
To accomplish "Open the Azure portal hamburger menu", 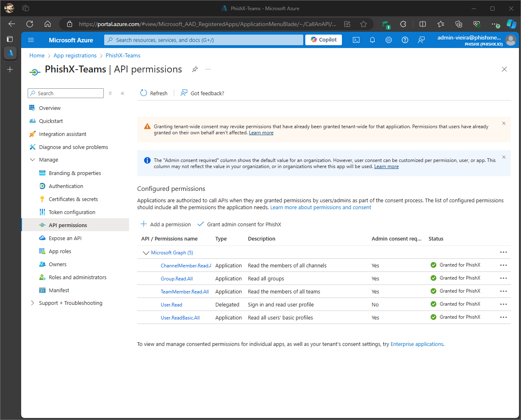I will [31, 40].
